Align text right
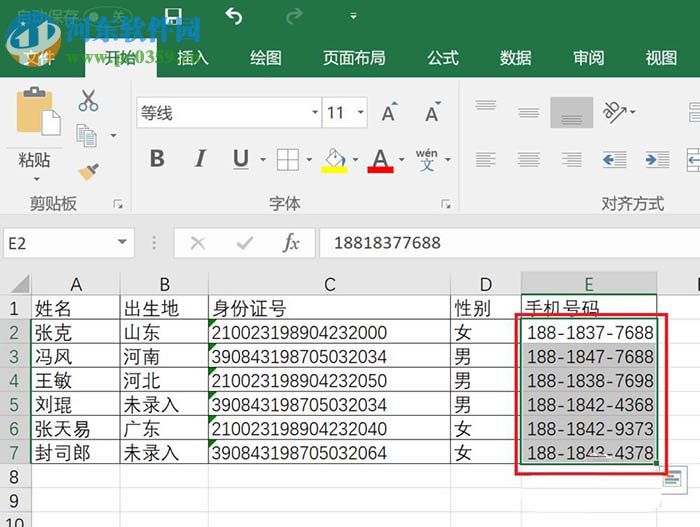Image resolution: width=700 pixels, height=527 pixels. (571, 159)
